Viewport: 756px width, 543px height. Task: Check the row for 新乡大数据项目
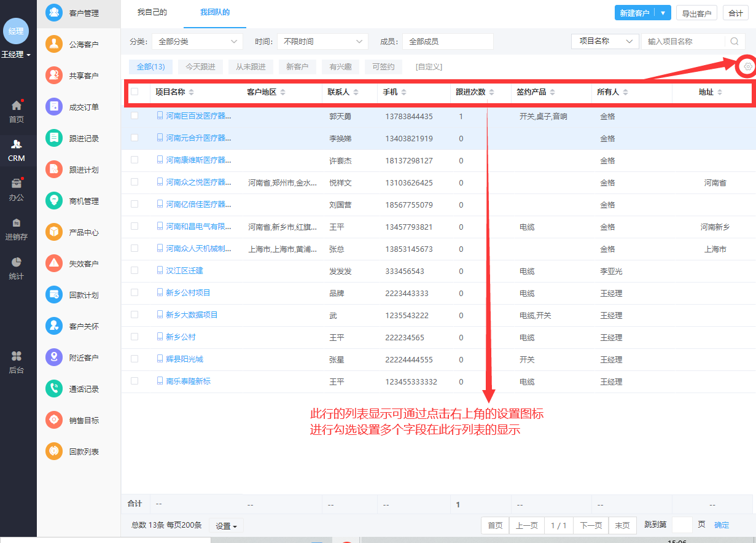(134, 314)
